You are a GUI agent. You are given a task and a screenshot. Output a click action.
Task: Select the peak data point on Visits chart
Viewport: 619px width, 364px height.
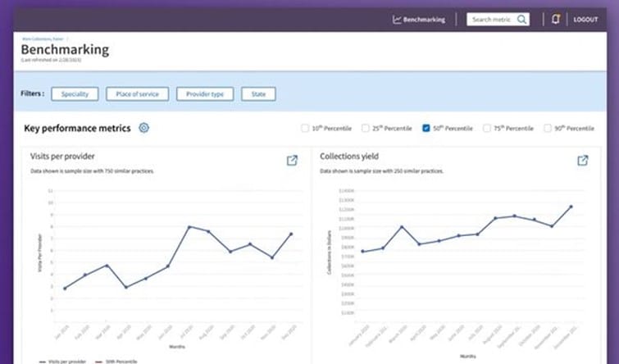(189, 227)
